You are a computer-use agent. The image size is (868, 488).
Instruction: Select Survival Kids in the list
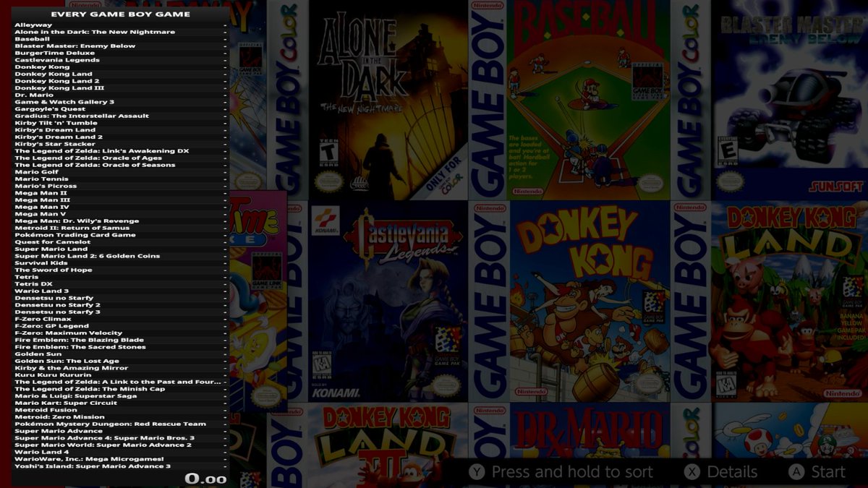point(121,263)
